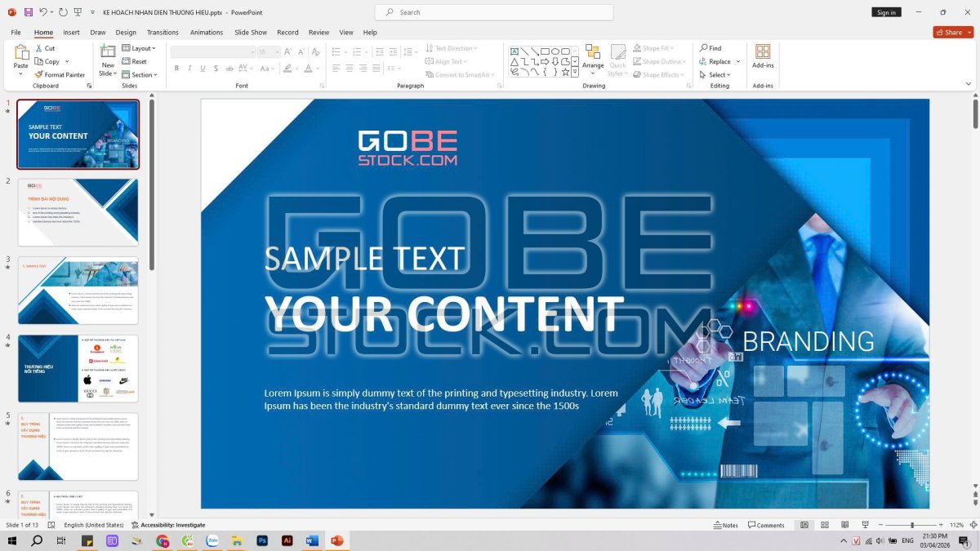Click the ENG input language indicator in tray
The height and width of the screenshot is (551, 980).
tap(907, 540)
